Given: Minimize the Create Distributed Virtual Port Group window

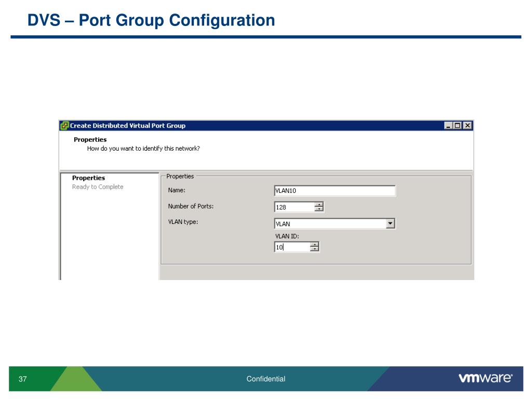Looking at the screenshot, I should click(448, 126).
